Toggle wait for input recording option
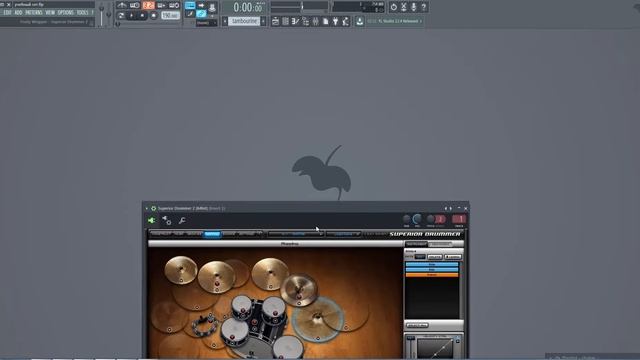The height and width of the screenshot is (360, 640). click(x=135, y=5)
